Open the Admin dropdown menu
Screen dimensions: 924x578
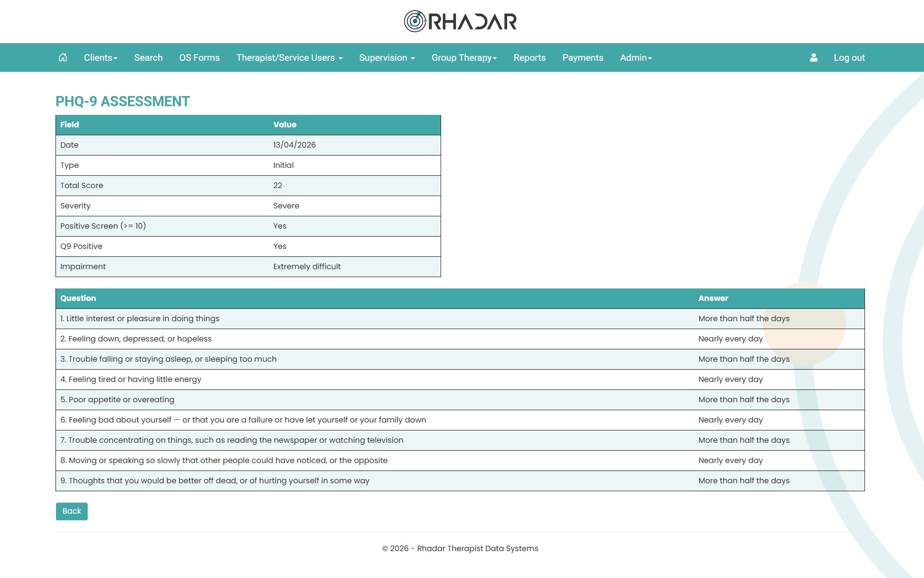click(636, 58)
